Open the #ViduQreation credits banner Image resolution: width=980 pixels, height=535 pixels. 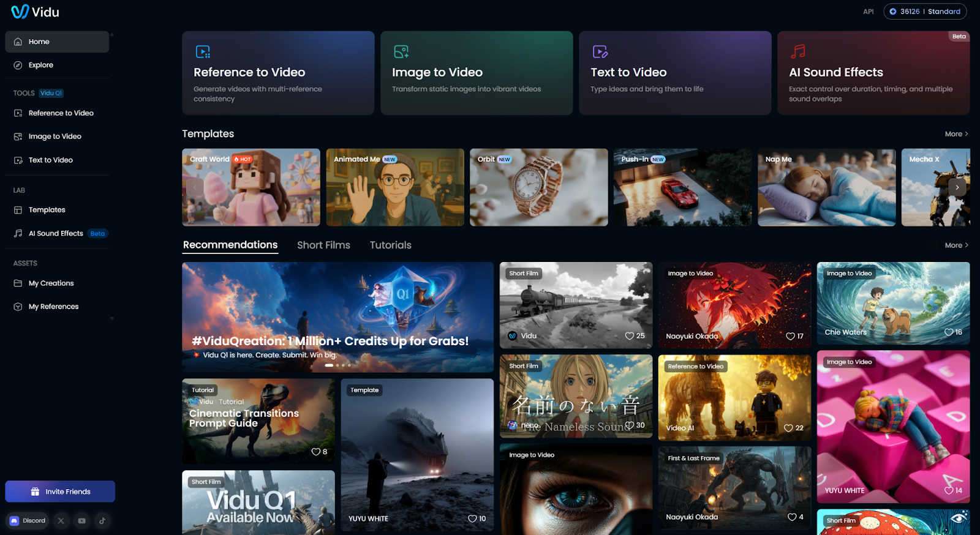337,317
